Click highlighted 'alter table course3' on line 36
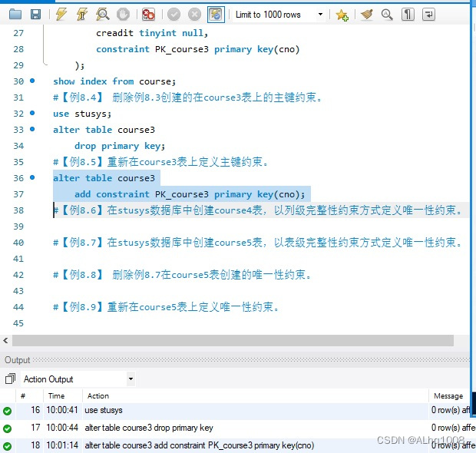This screenshot has height=453, width=476. click(104, 178)
